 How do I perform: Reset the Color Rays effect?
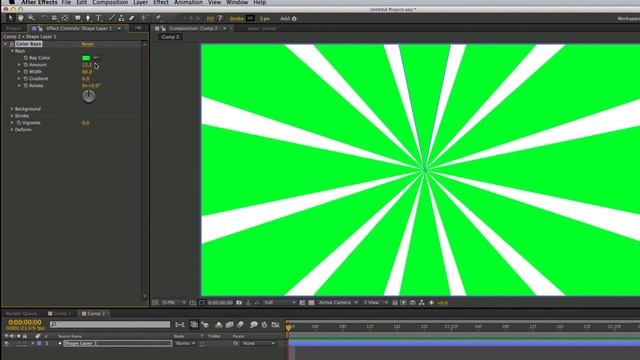(x=87, y=44)
